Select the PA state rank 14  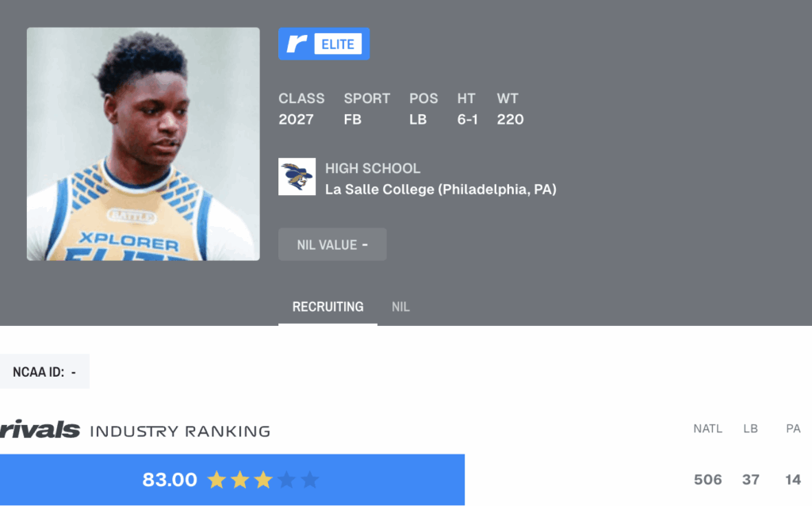point(793,480)
